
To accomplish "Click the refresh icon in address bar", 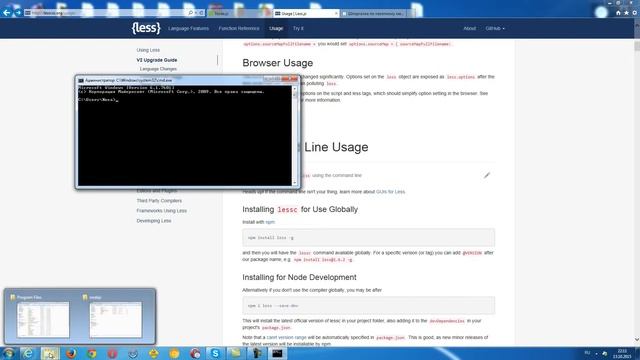I will pyautogui.click(x=201, y=13).
